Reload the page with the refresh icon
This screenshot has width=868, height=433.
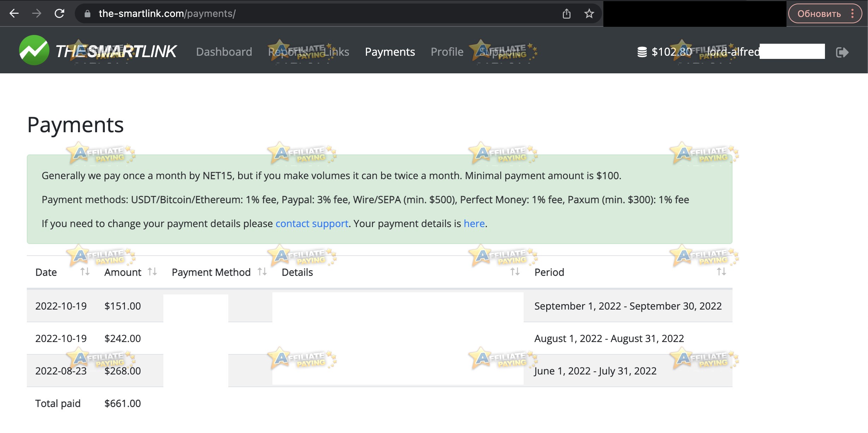pyautogui.click(x=59, y=13)
